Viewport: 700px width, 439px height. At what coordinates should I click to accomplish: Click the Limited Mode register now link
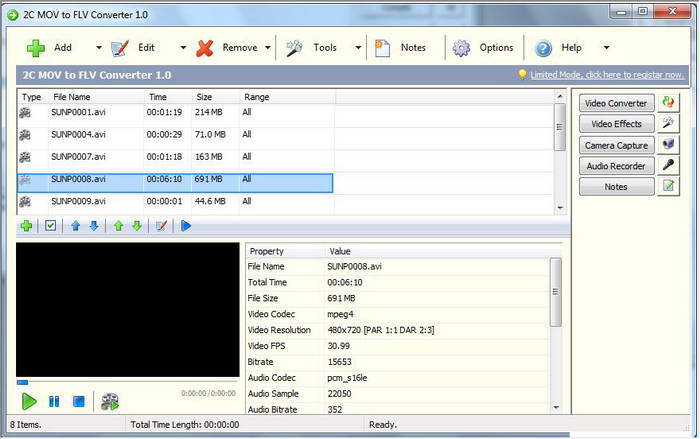[x=607, y=75]
